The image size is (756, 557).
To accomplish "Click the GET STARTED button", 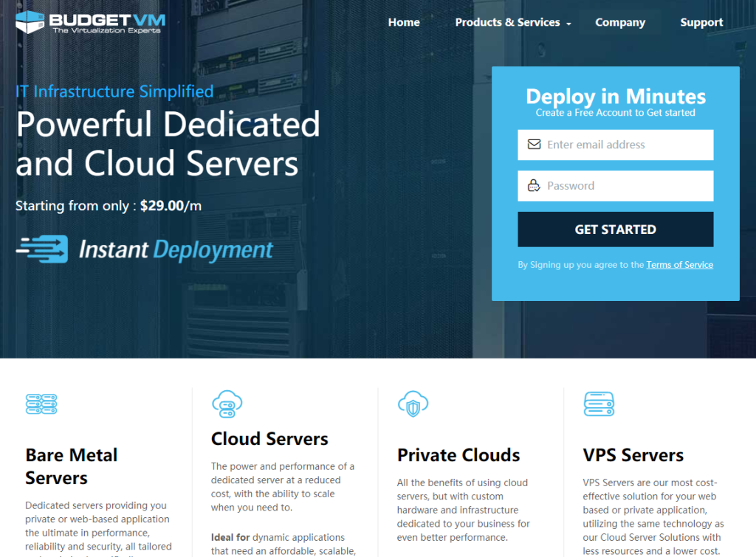I will click(x=616, y=229).
